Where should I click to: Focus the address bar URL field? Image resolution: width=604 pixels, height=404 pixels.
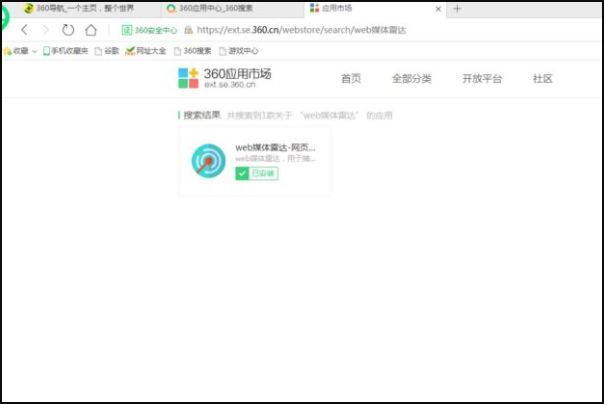point(301,30)
